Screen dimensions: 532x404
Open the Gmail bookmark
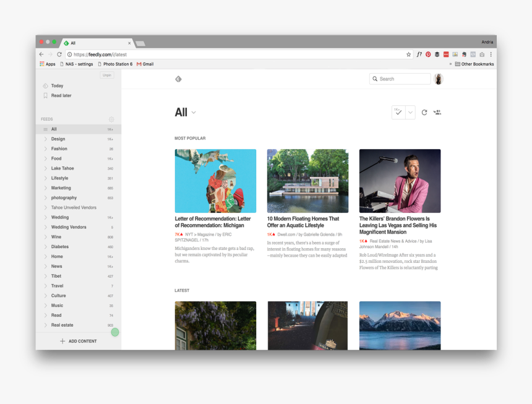point(145,64)
